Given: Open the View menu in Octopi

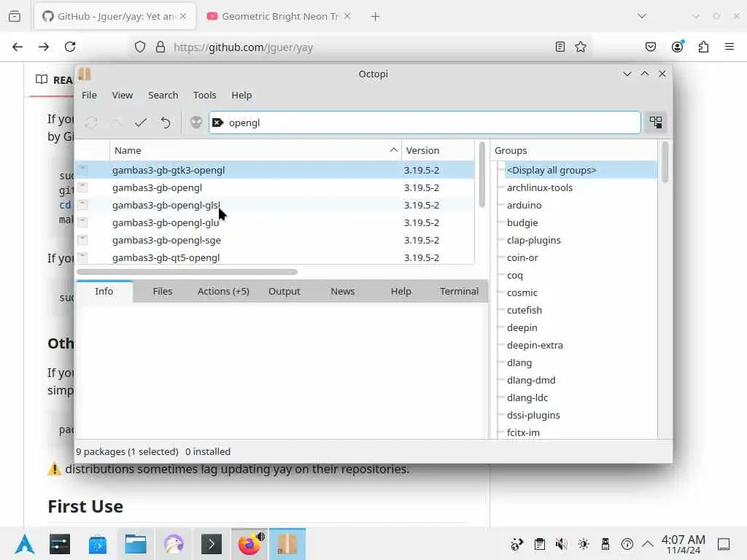Looking at the screenshot, I should pos(123,95).
